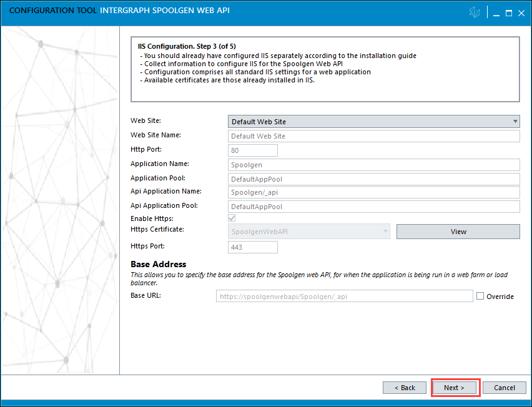Select the Http Port field

coord(253,150)
